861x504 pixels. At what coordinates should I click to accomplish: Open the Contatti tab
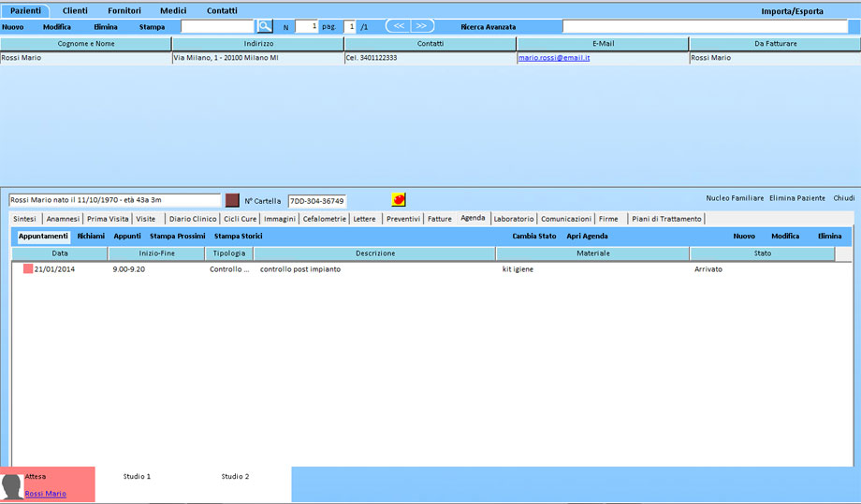(x=222, y=11)
